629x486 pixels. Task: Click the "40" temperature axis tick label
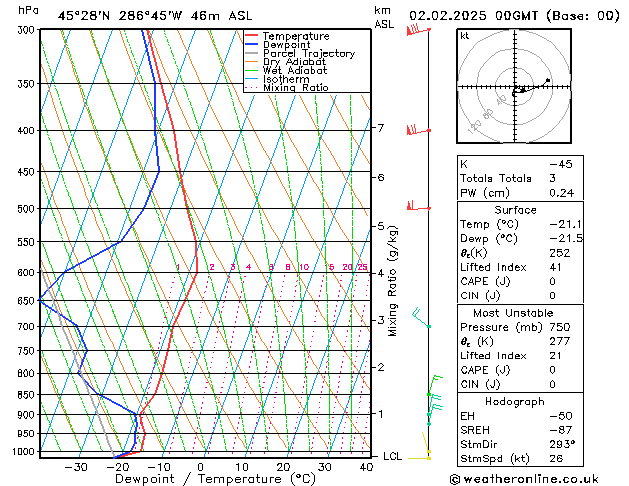point(366,467)
